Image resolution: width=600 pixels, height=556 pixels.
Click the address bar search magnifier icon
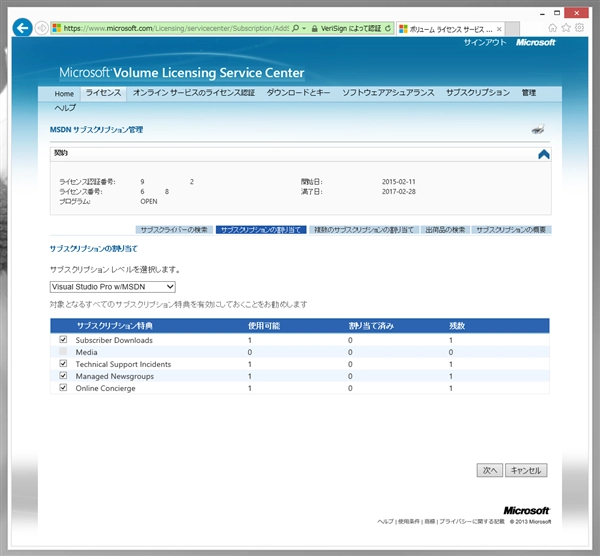[295, 28]
